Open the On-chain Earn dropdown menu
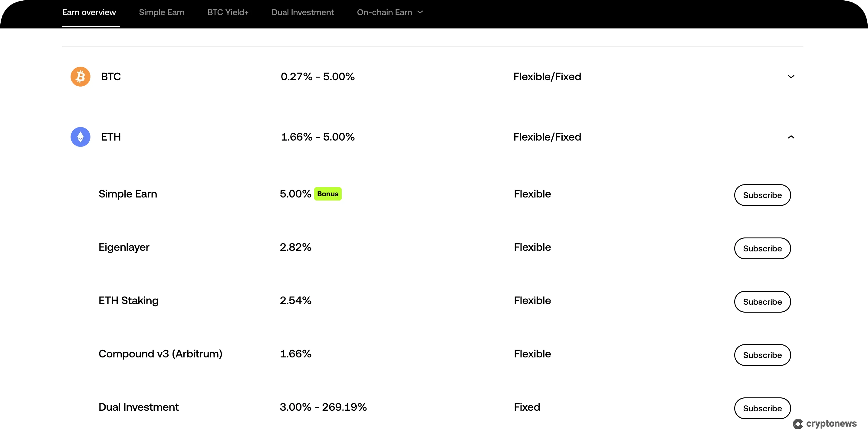Screen dimensions: 868x438 point(390,12)
